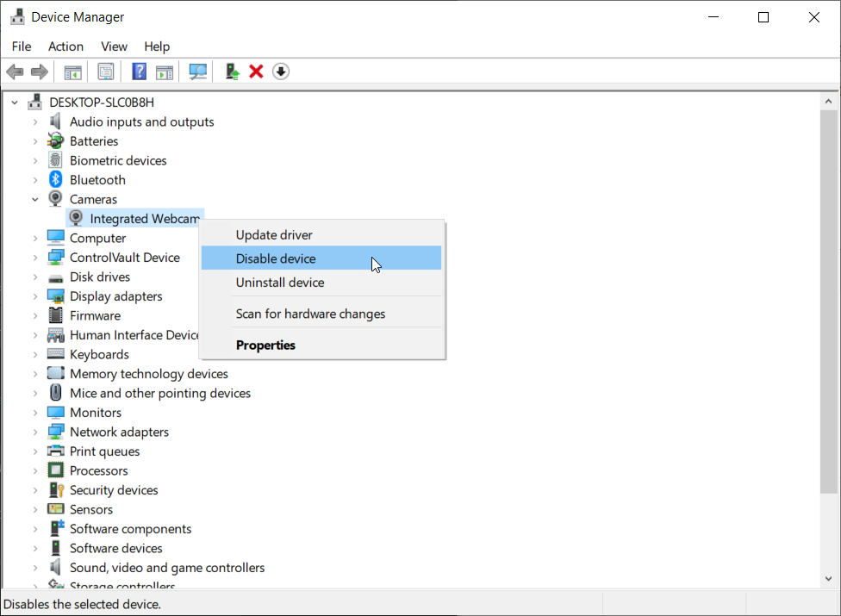Select the Integrated Webcam device
The width and height of the screenshot is (841, 616).
143,218
